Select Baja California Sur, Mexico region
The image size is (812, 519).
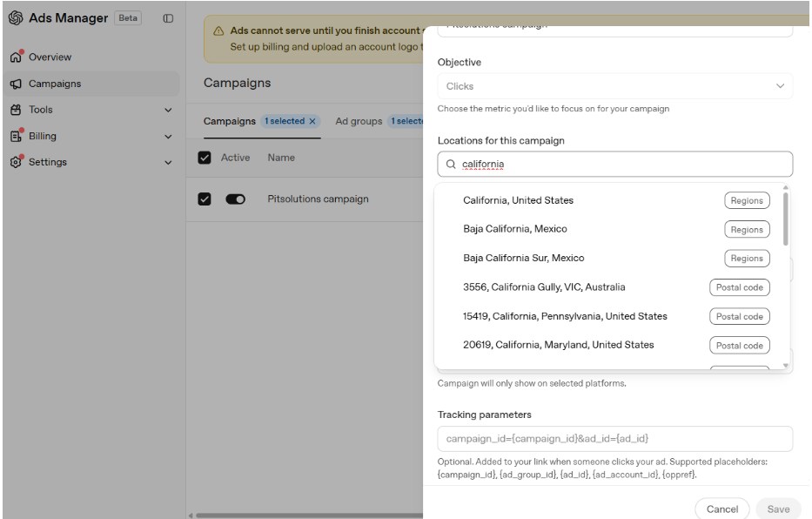pyautogui.click(x=612, y=258)
